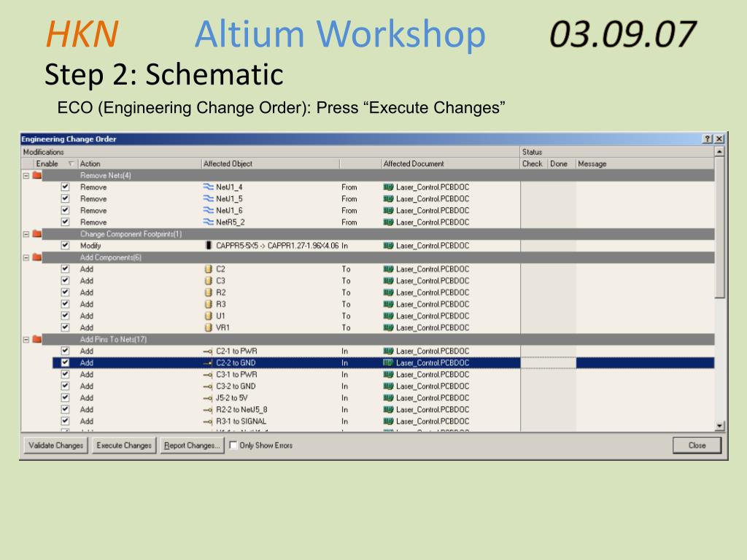Select the R3-1 to SIGNAL row text
The image size is (747, 560).
pos(241,421)
